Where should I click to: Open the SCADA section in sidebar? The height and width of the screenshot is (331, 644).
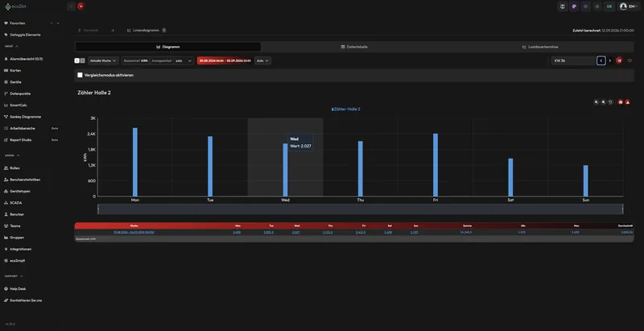pyautogui.click(x=15, y=203)
